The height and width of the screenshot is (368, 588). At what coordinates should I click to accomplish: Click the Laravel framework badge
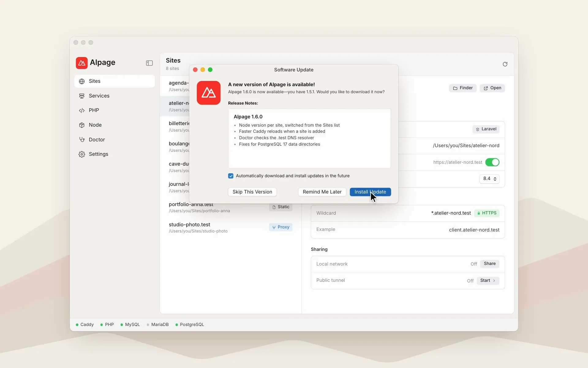coord(486,129)
